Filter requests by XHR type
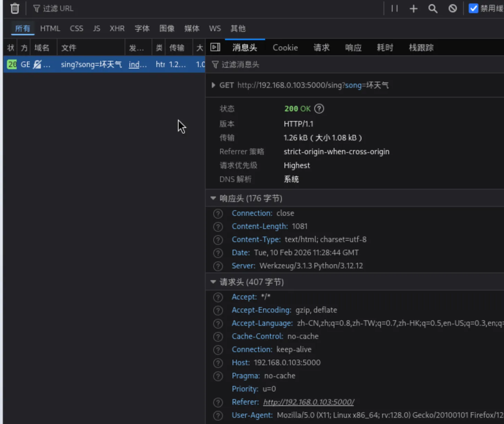The width and height of the screenshot is (504, 424). tap(117, 28)
